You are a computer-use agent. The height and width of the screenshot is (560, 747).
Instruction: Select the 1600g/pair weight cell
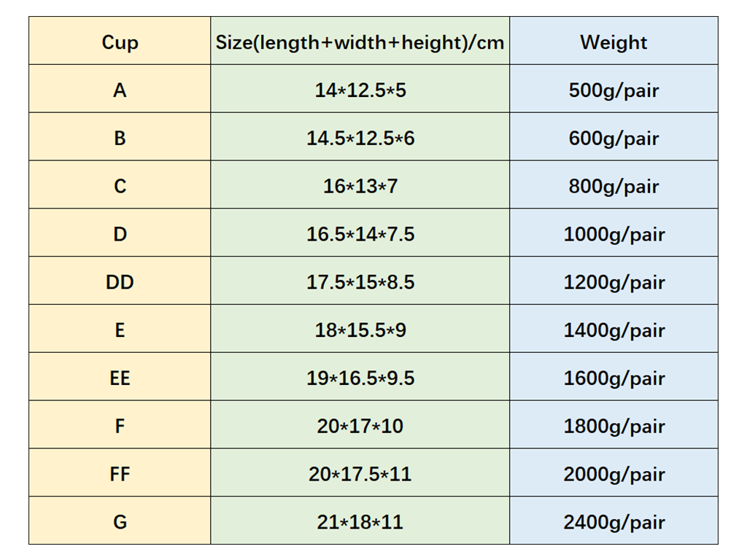coord(614,378)
